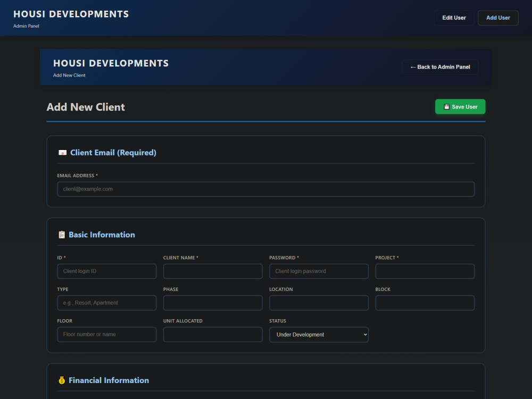Click the HOUSI DEVELOPMENTS title in the banner

tap(111, 63)
